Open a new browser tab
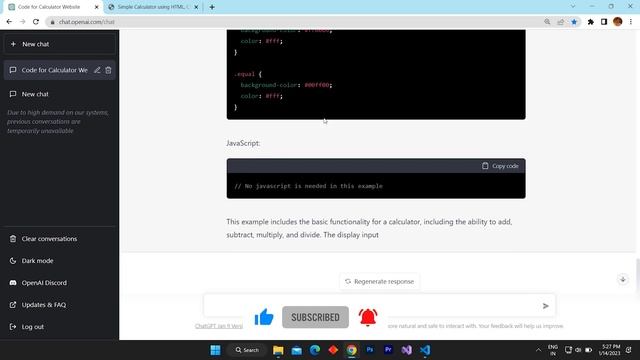This screenshot has height=360, width=640. click(212, 7)
